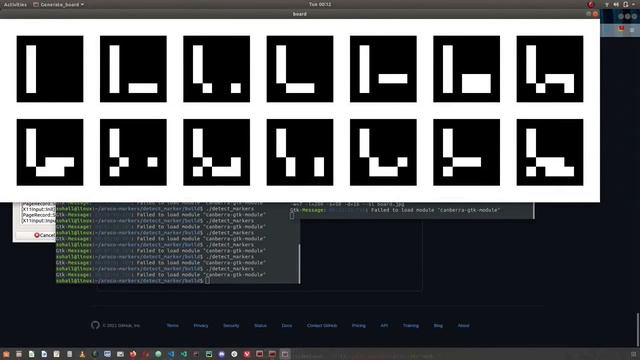Open the Security footer link
Screen dimensions: 640x360
[x=231, y=326]
